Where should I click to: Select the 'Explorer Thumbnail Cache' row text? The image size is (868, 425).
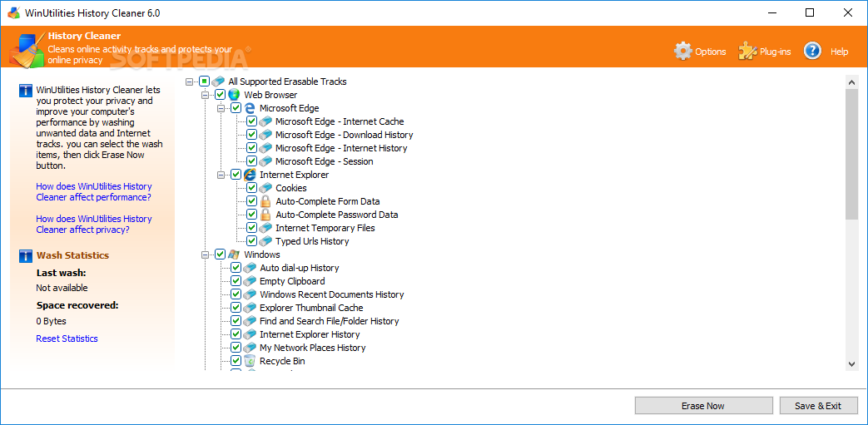coord(311,307)
